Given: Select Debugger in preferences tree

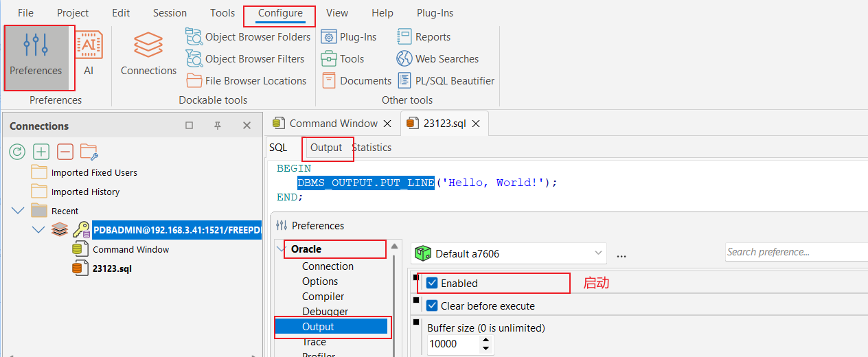Looking at the screenshot, I should tap(325, 312).
